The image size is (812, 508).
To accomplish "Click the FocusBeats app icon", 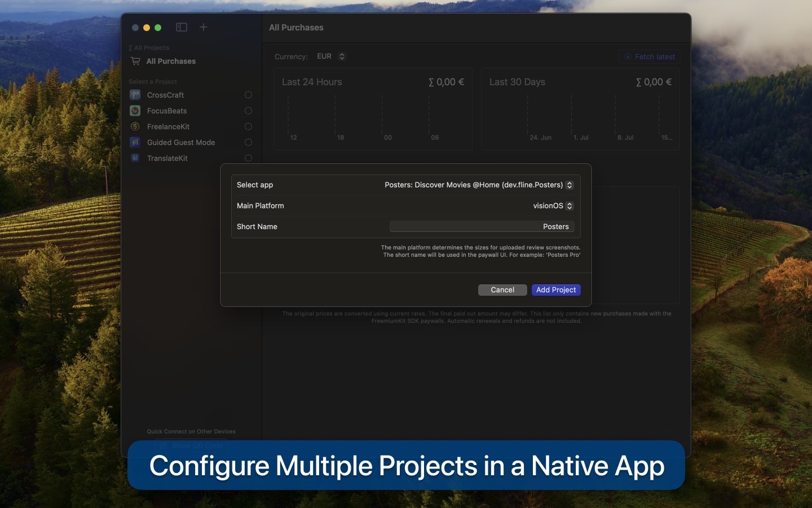I will pos(135,111).
